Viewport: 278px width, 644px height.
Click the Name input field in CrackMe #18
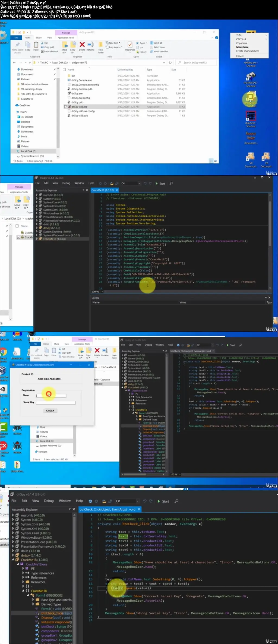coord(51,396)
